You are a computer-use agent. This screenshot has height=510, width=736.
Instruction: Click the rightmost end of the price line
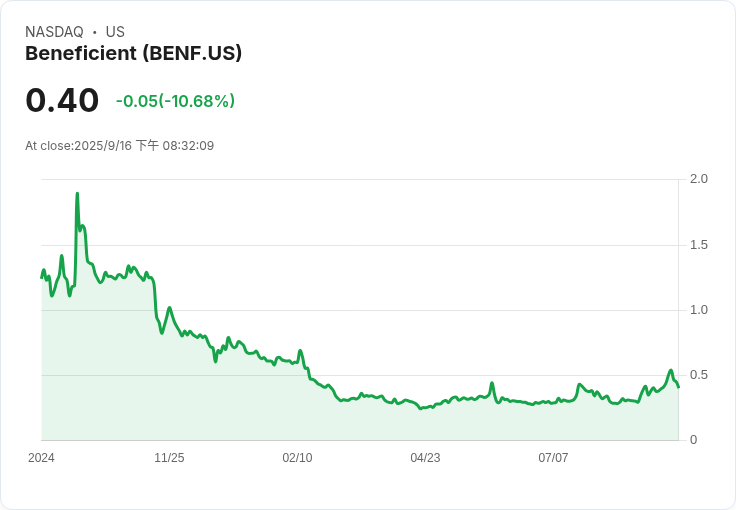point(678,387)
